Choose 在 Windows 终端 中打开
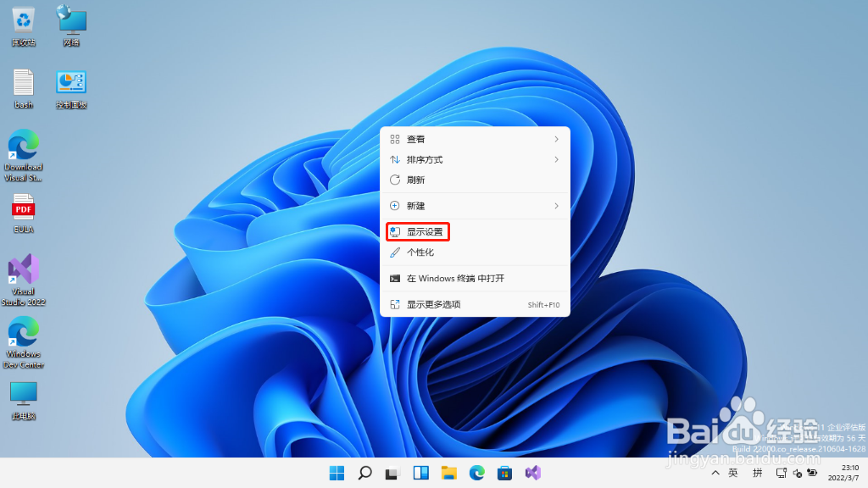 tap(475, 278)
